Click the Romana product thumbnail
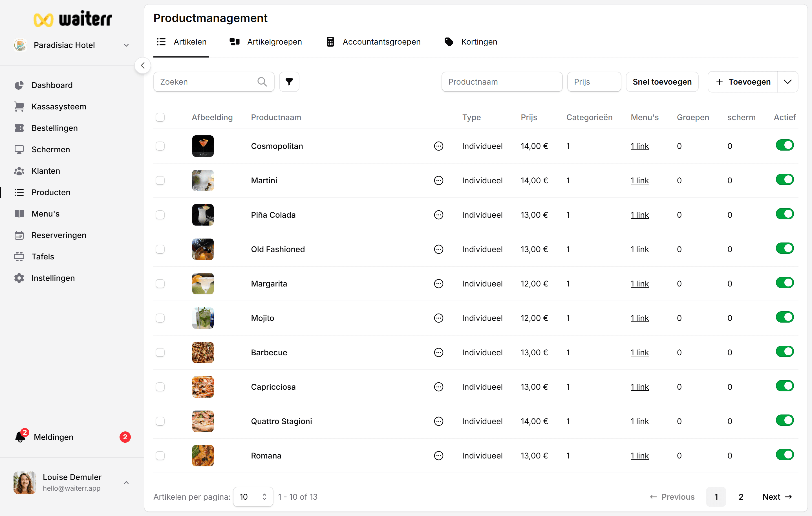 pyautogui.click(x=203, y=456)
